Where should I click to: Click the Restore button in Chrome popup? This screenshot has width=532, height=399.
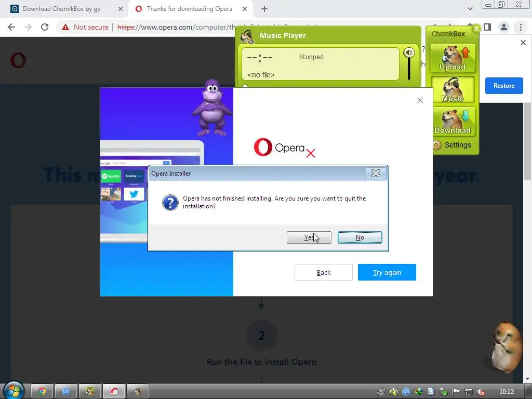[x=504, y=86]
